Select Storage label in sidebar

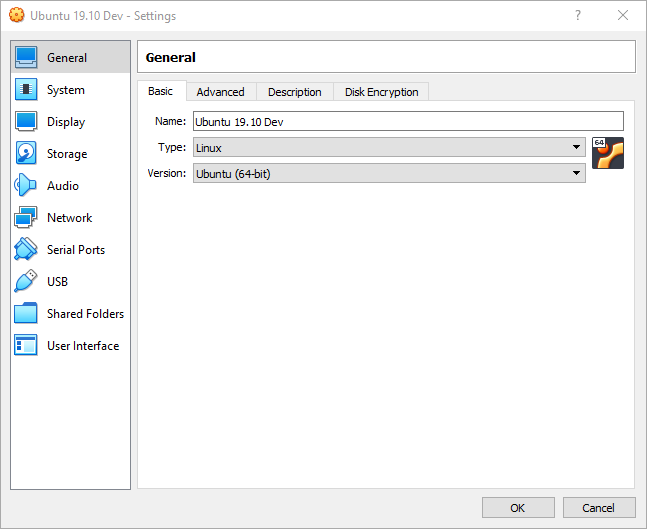(67, 154)
